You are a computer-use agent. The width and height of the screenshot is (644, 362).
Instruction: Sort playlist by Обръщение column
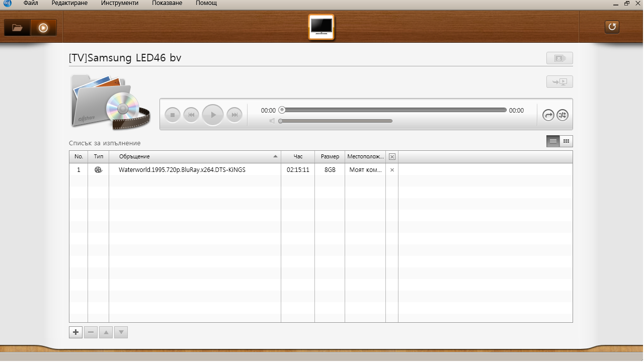pyautogui.click(x=195, y=157)
